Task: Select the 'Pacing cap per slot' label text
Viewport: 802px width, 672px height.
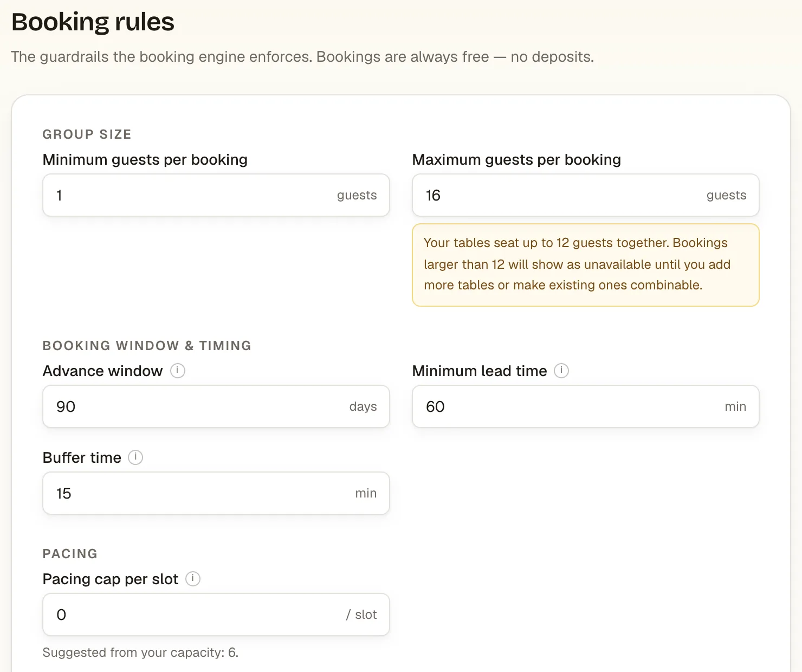Action: 111,579
